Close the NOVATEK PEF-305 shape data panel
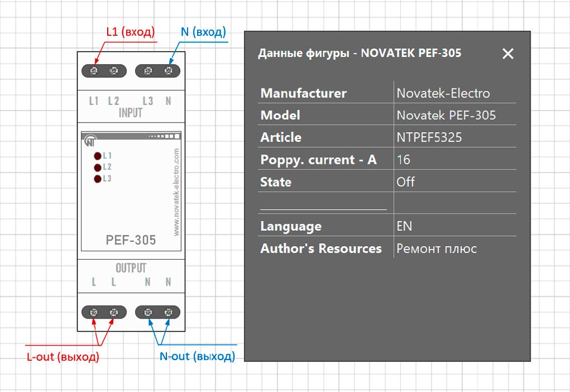 pyautogui.click(x=508, y=54)
